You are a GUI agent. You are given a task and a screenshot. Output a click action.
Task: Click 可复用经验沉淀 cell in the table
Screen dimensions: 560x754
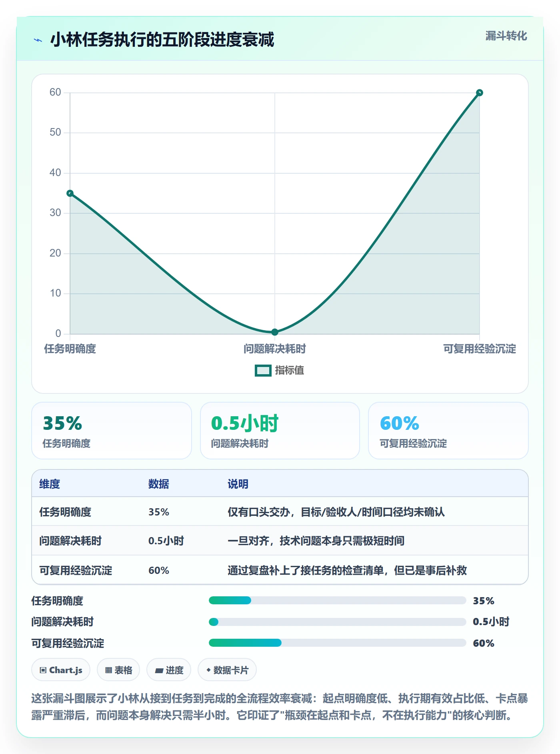click(x=76, y=571)
